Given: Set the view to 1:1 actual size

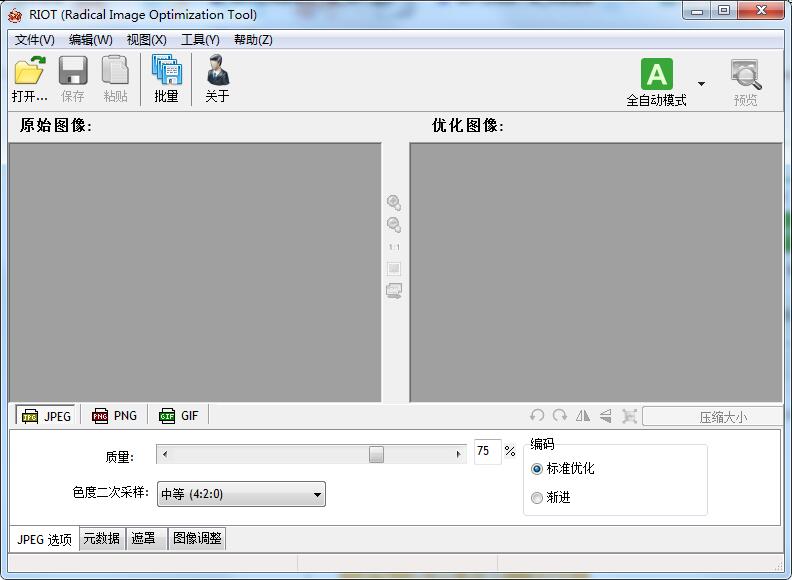Looking at the screenshot, I should [x=394, y=247].
